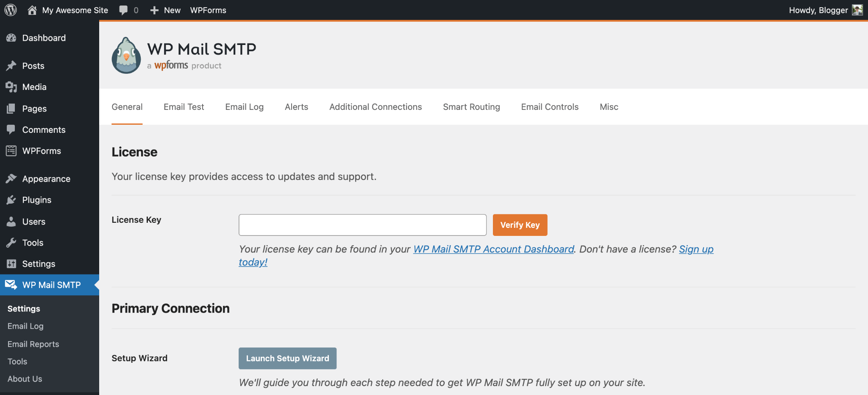Click the WP Mail SMTP pigeon logo
This screenshot has width=868, height=395.
(126, 56)
